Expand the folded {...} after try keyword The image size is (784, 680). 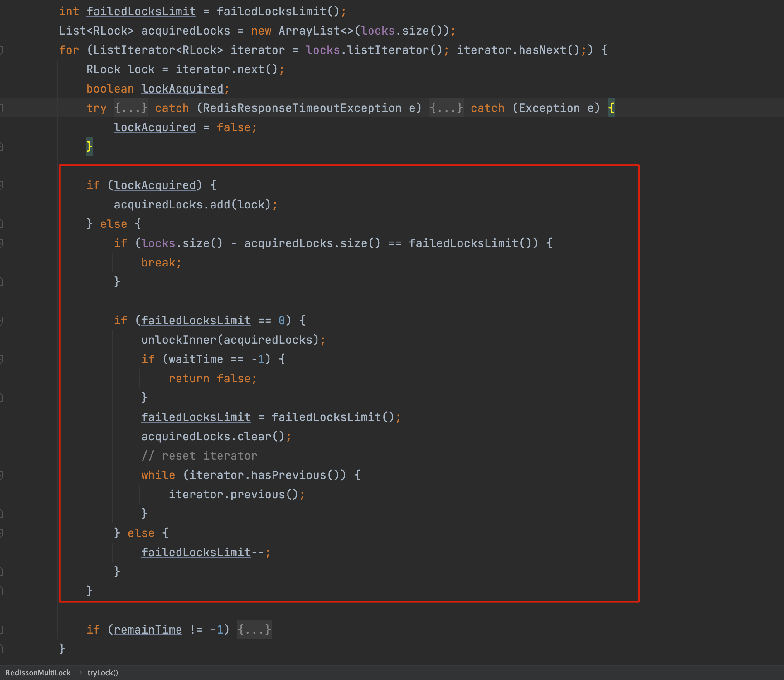point(131,108)
